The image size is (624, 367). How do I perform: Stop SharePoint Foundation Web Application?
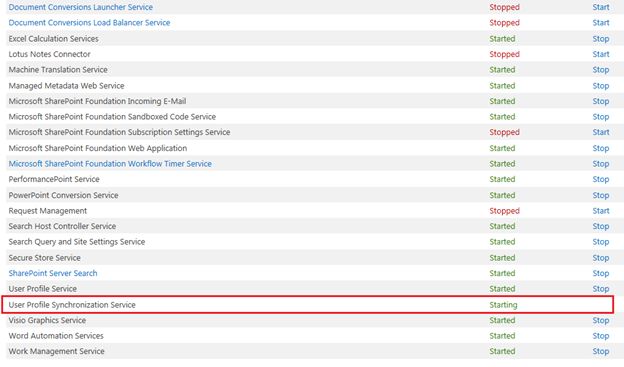601,148
